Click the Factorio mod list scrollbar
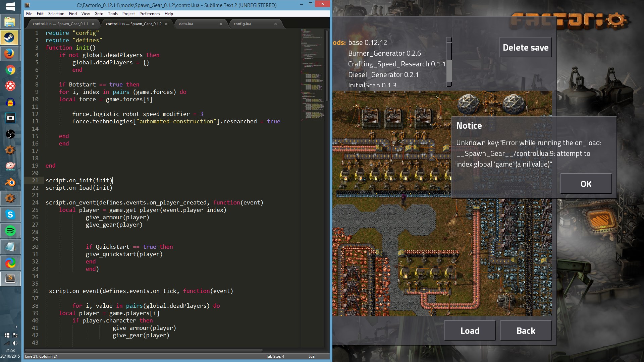This screenshot has width=644, height=362. tap(449, 62)
